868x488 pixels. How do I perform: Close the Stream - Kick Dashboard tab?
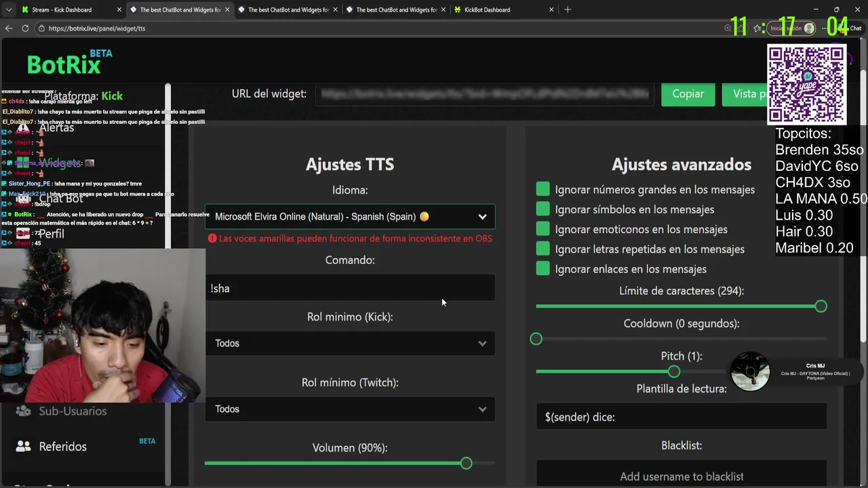119,9
